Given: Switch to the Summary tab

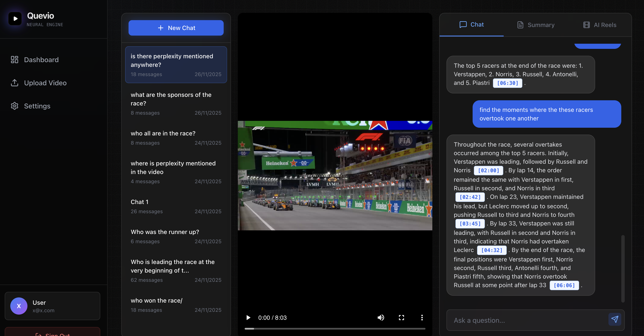Looking at the screenshot, I should tap(536, 25).
